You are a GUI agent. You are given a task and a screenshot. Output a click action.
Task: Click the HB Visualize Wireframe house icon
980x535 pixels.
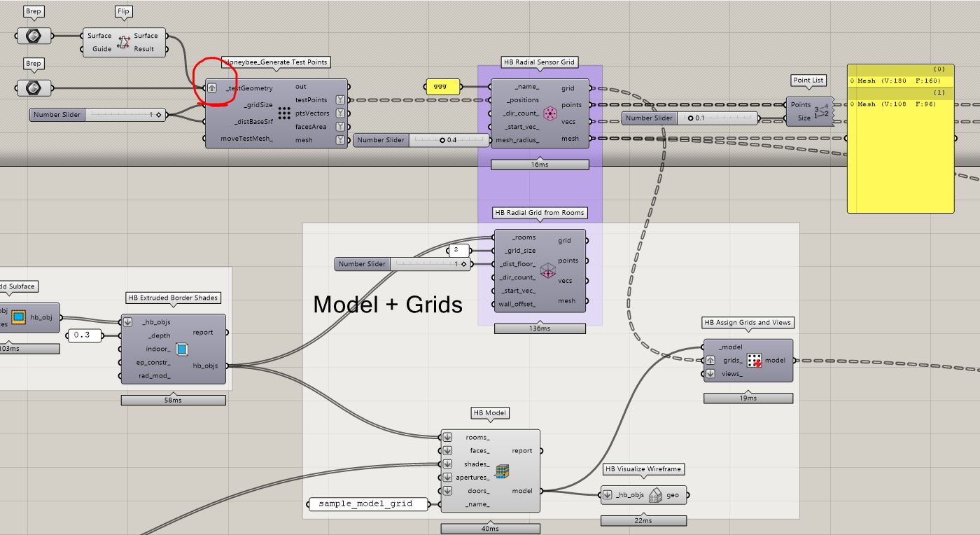click(655, 495)
